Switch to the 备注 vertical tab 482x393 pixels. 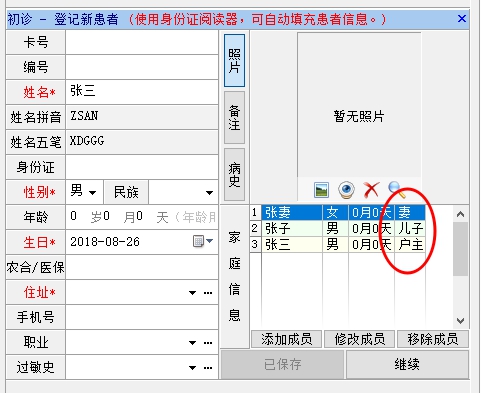[x=234, y=118]
